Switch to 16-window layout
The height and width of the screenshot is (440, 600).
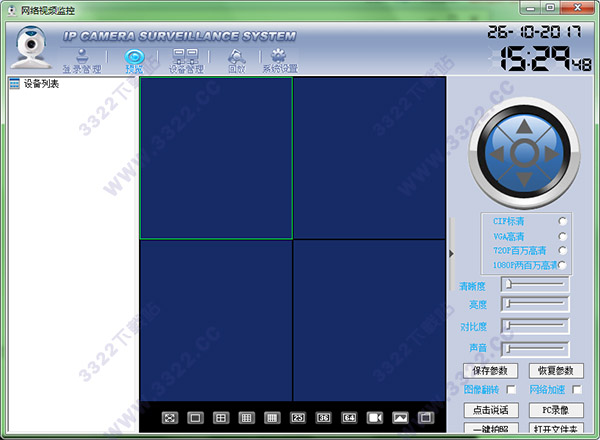click(x=272, y=417)
